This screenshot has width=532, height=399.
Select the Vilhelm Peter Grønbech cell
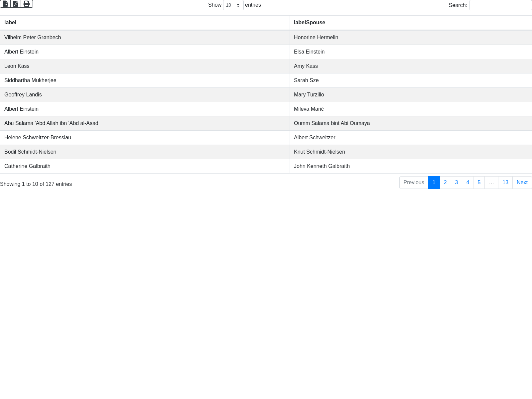pos(33,38)
